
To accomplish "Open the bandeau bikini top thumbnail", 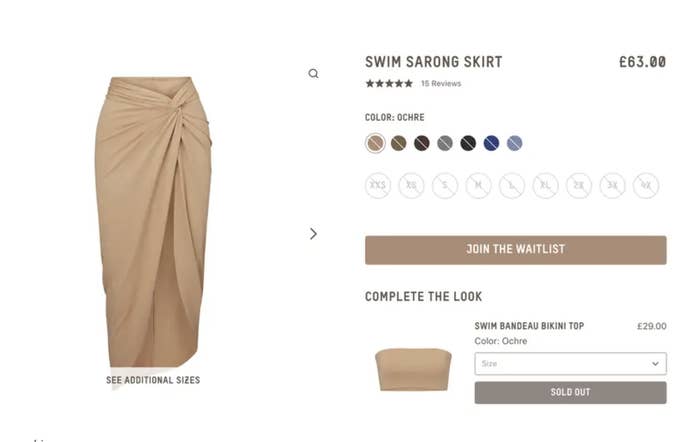I will click(413, 370).
